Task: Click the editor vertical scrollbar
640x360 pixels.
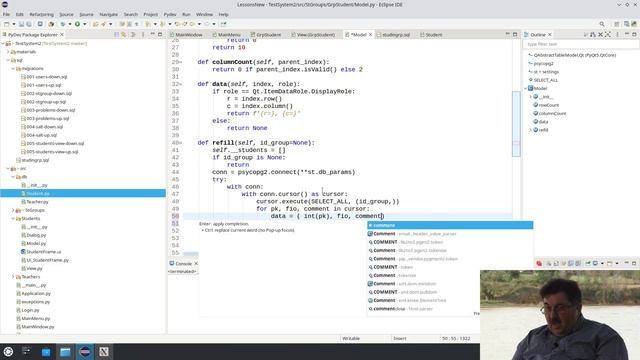Action: tap(516, 124)
